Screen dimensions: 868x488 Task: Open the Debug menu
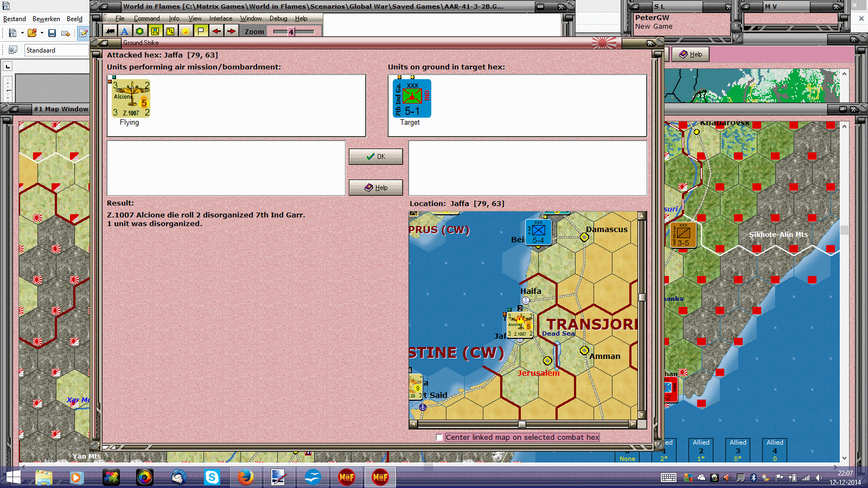pyautogui.click(x=278, y=18)
